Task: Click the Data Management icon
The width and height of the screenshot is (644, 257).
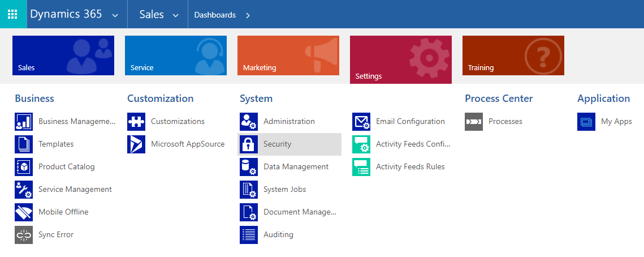Action: point(249,167)
